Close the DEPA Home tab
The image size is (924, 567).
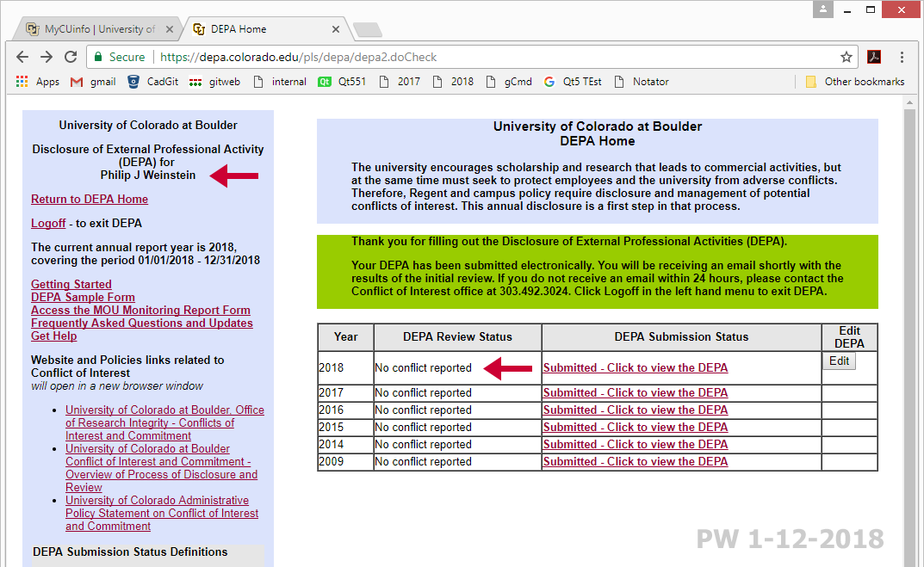(x=336, y=29)
